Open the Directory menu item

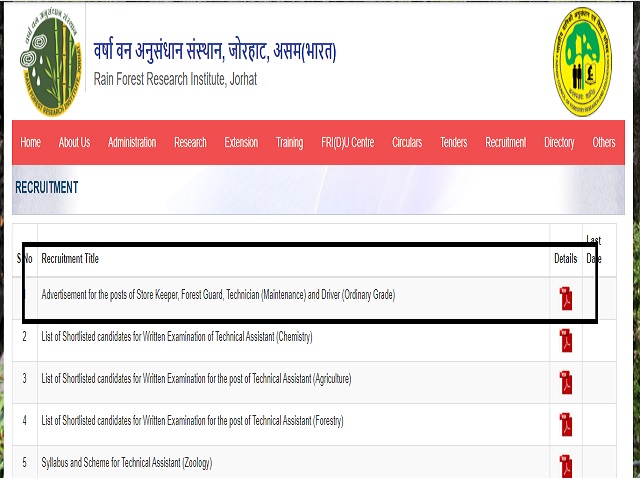point(559,143)
